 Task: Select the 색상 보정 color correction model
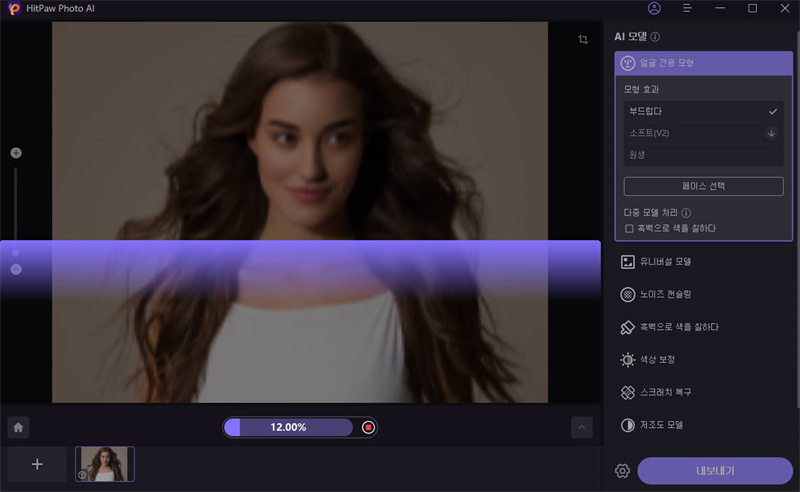[x=704, y=360]
